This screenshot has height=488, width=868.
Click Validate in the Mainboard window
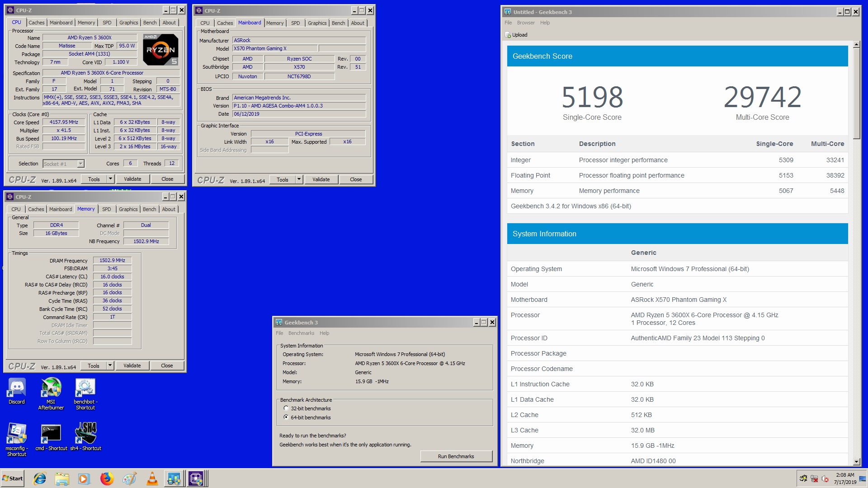pyautogui.click(x=321, y=179)
